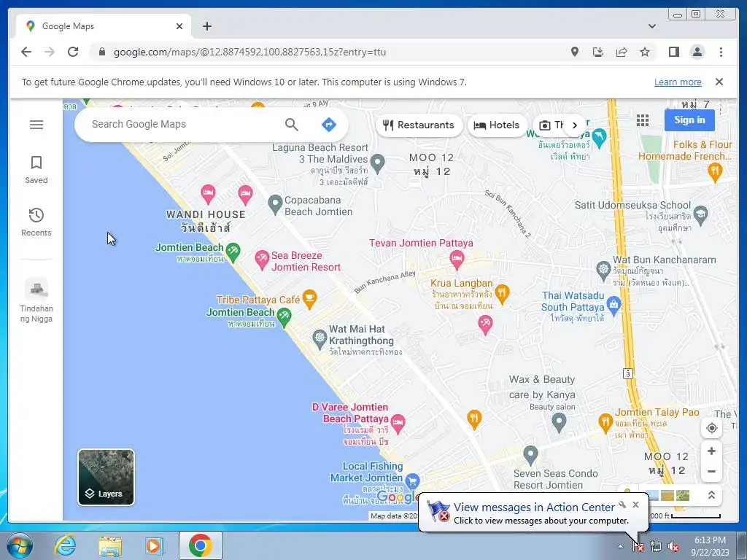Image resolution: width=747 pixels, height=560 pixels.
Task: Select the Tevan Jomtien Pattaya hotel pin
Action: click(x=457, y=260)
